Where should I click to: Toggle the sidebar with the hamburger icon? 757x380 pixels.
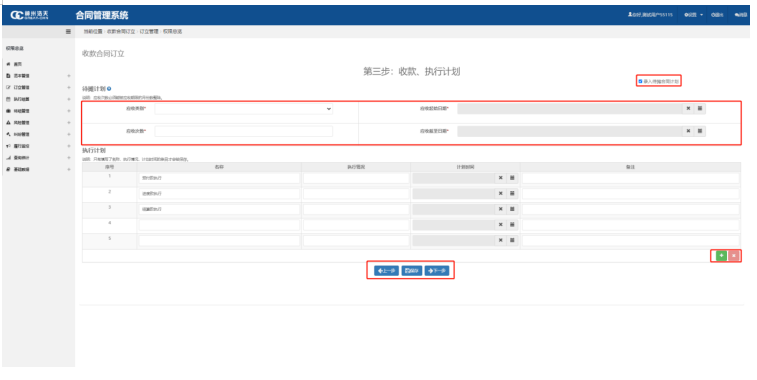pyautogui.click(x=68, y=31)
